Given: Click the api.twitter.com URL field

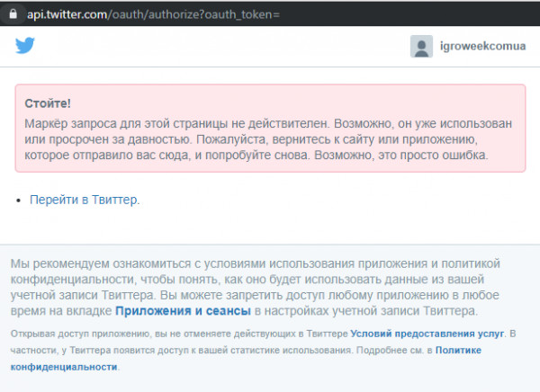Looking at the screenshot, I should [x=153, y=14].
